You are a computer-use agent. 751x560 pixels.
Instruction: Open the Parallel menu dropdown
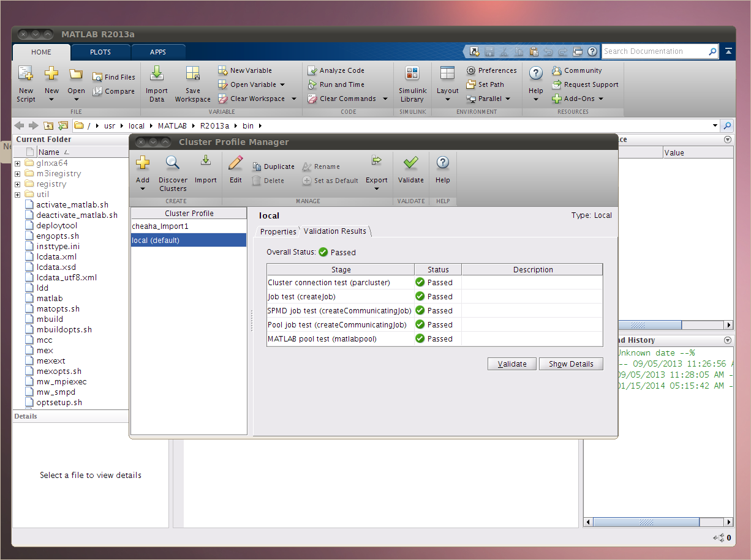pos(508,99)
